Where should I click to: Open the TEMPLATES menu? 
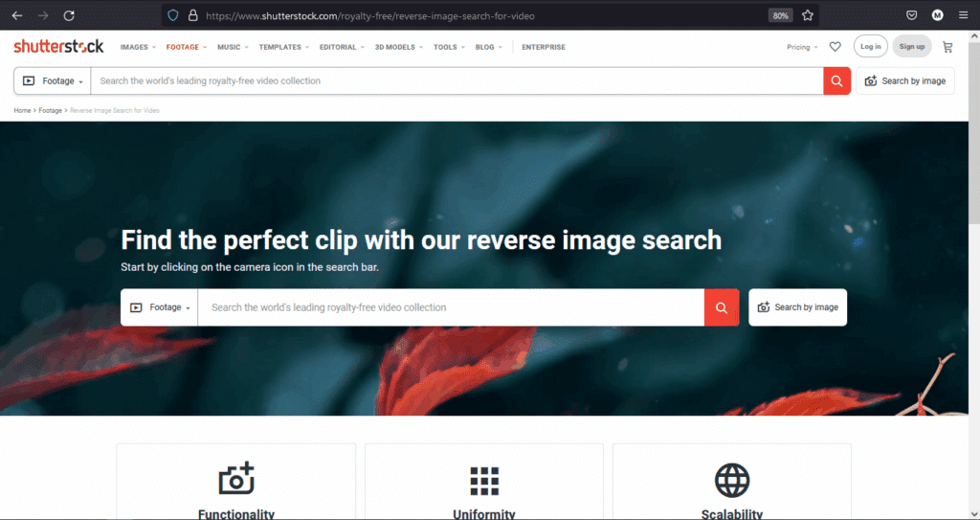tap(284, 47)
